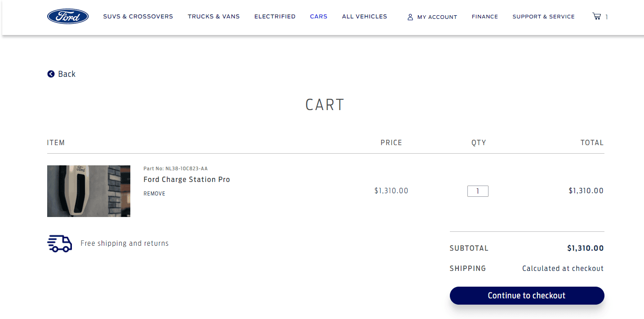Focus the quantity input field
644x319 pixels.
click(477, 191)
